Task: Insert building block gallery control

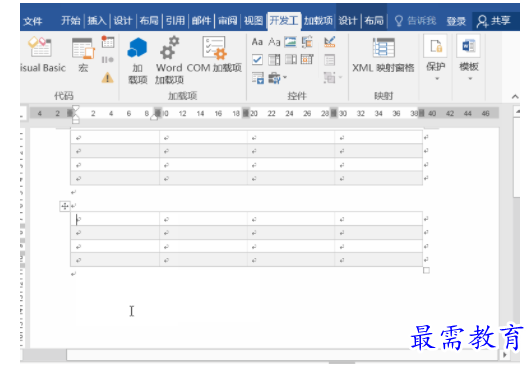Action: [x=307, y=42]
